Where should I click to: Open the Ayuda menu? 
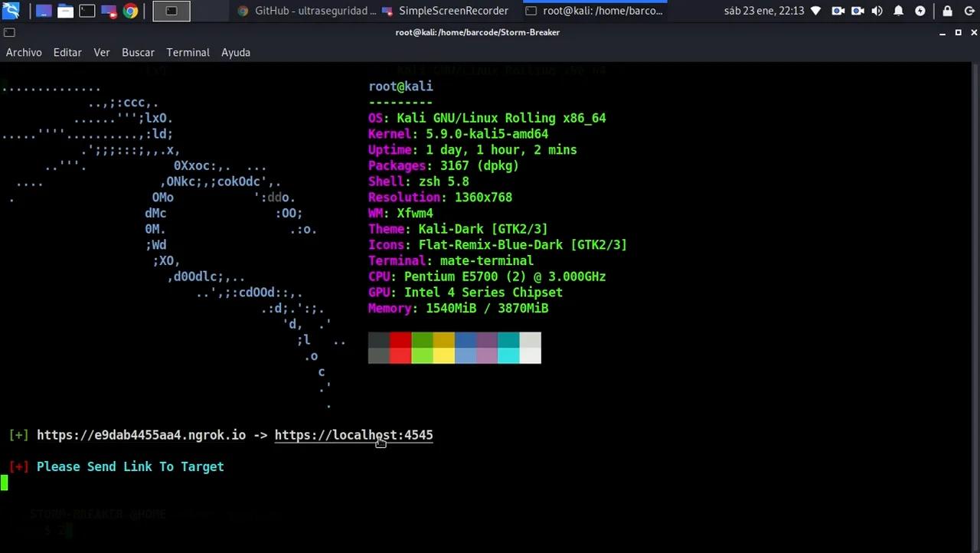(236, 52)
